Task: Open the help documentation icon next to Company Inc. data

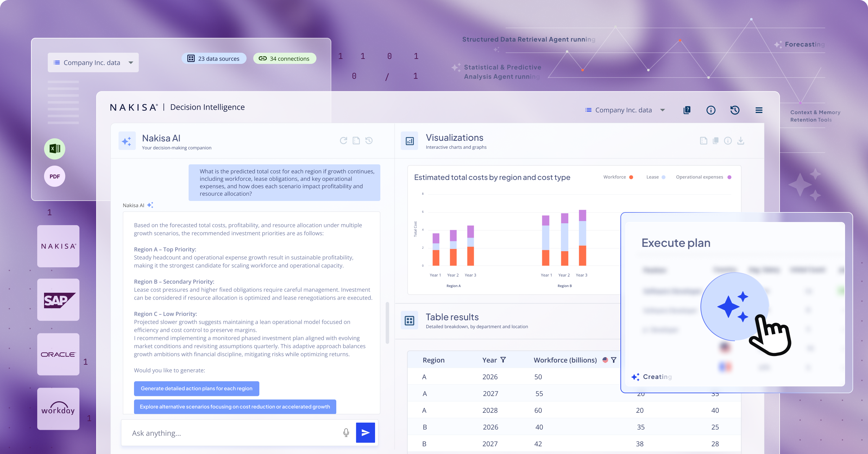Action: click(687, 110)
